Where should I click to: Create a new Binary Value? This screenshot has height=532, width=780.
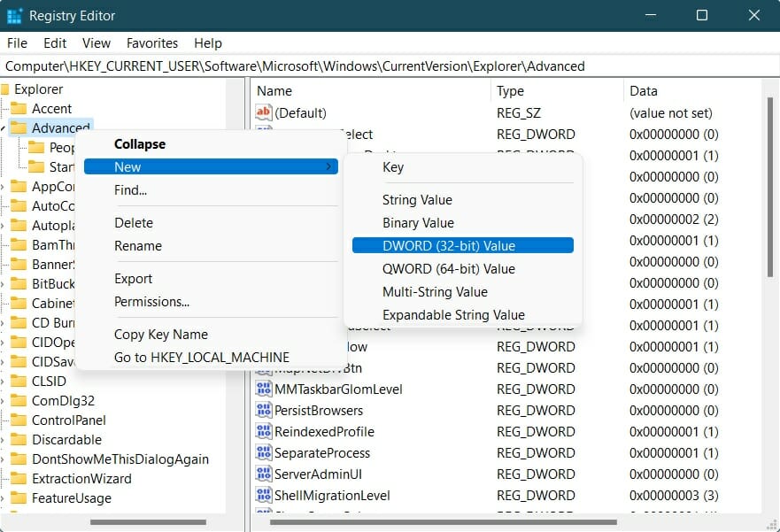pyautogui.click(x=463, y=223)
